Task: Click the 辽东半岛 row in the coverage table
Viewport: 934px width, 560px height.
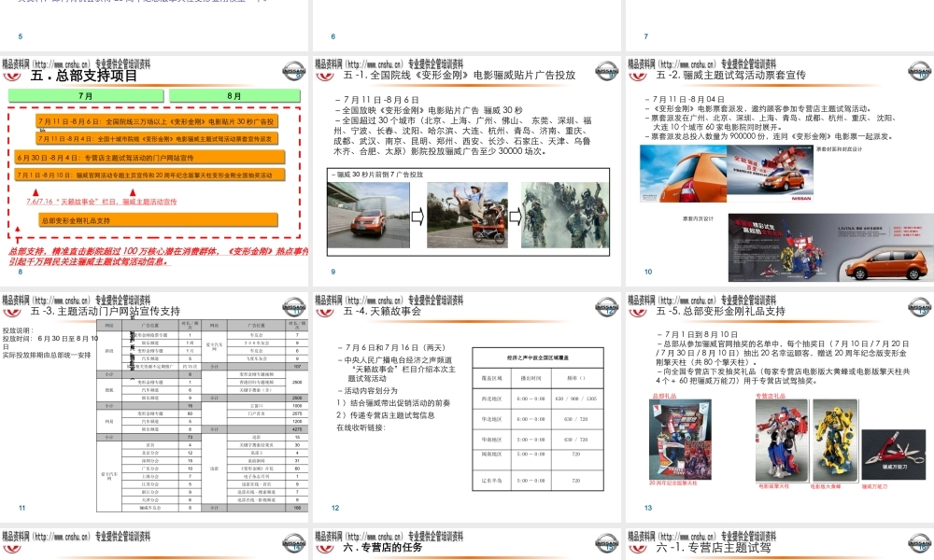Action: coord(538,480)
